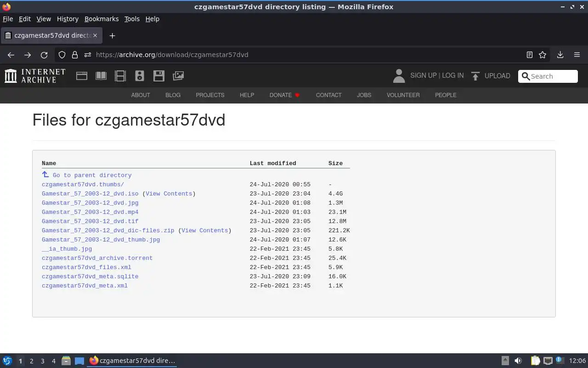Open the Firefox hamburger application menu
This screenshot has height=368, width=588.
click(577, 55)
